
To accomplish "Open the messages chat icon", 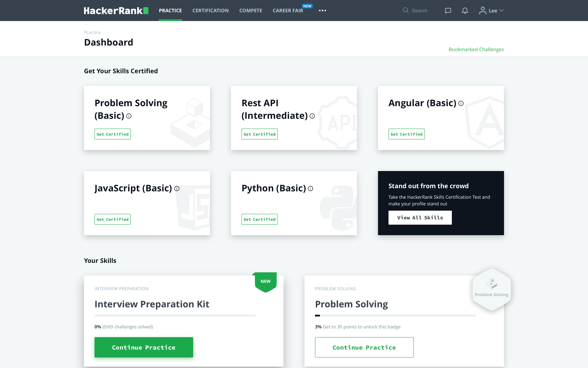I will click(448, 11).
